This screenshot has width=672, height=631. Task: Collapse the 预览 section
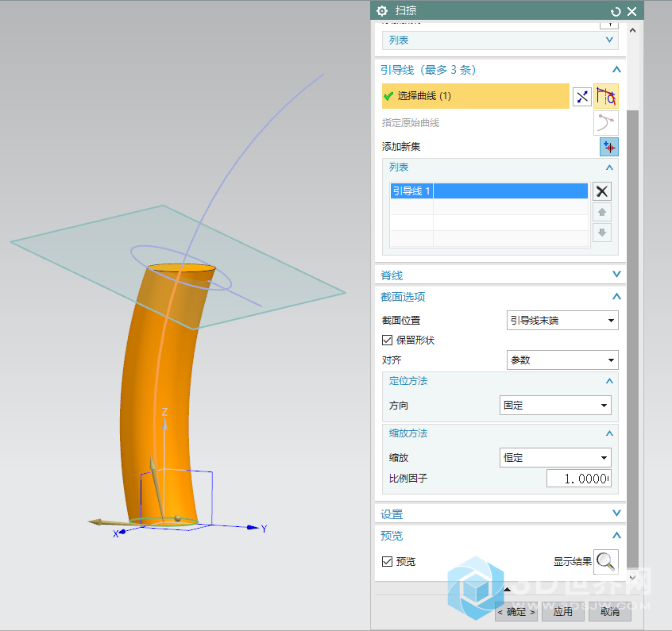click(x=616, y=535)
